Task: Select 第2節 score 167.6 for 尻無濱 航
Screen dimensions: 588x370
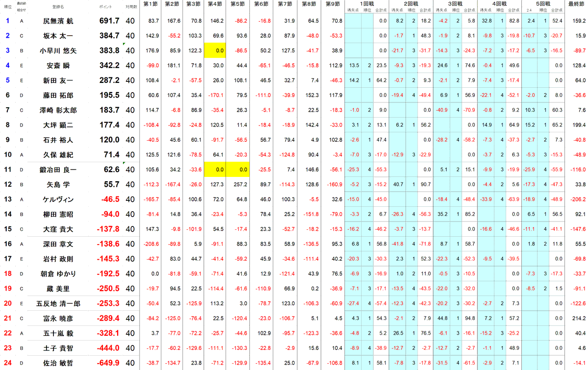Action: click(174, 21)
